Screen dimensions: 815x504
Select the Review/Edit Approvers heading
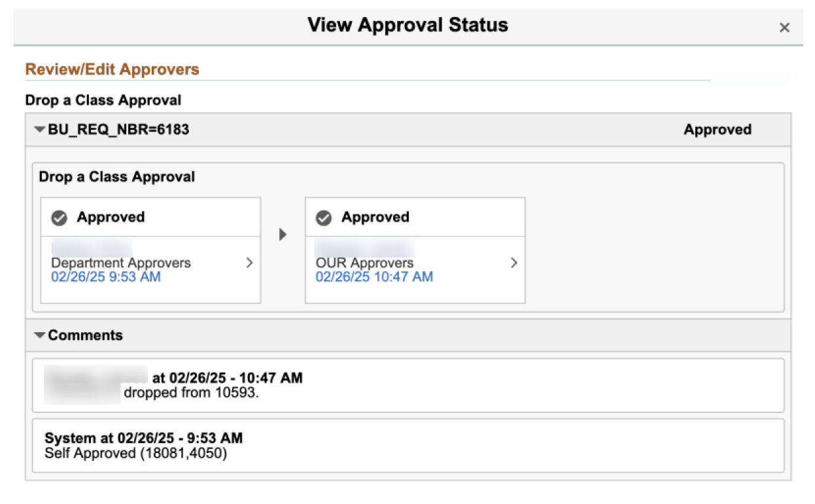pyautogui.click(x=112, y=69)
